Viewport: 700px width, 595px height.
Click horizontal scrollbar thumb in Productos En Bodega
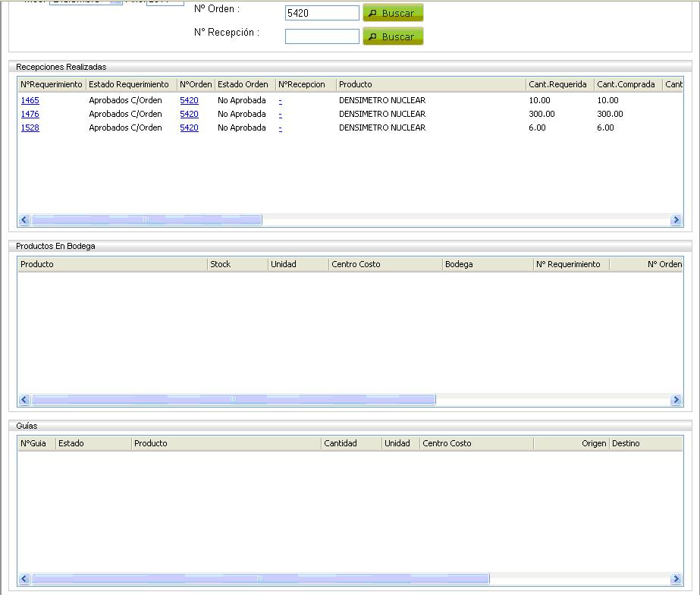click(233, 399)
